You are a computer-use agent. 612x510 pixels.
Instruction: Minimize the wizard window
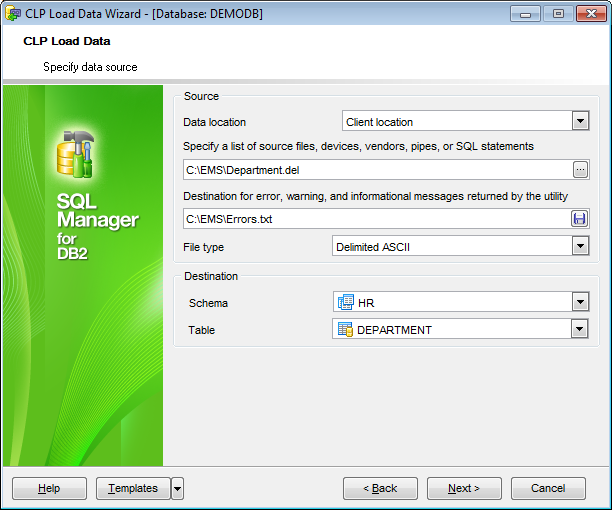(x=525, y=14)
